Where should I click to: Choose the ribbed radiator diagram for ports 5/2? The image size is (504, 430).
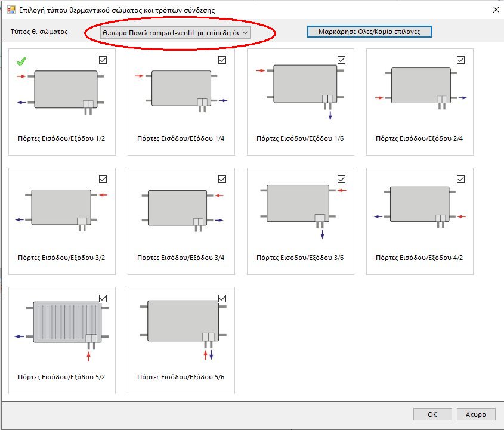point(66,321)
